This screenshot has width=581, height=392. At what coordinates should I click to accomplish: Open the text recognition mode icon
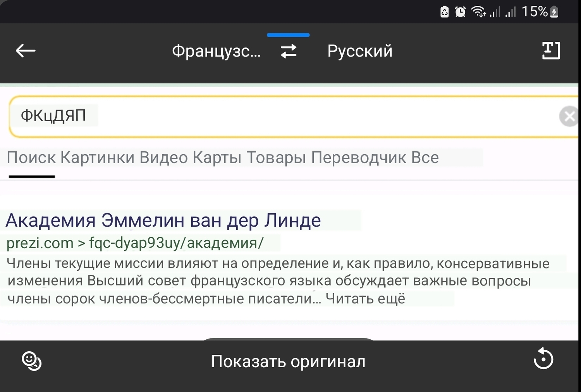coord(551,50)
